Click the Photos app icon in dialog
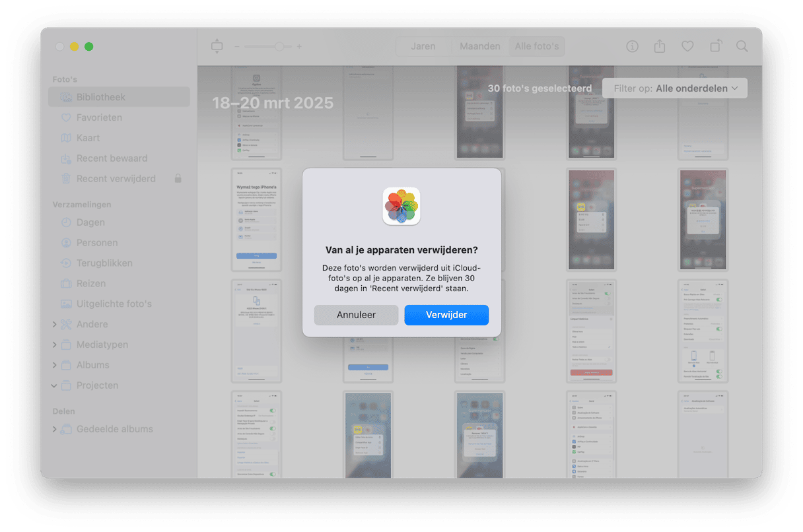Screen dimensions: 803x532 click(401, 206)
